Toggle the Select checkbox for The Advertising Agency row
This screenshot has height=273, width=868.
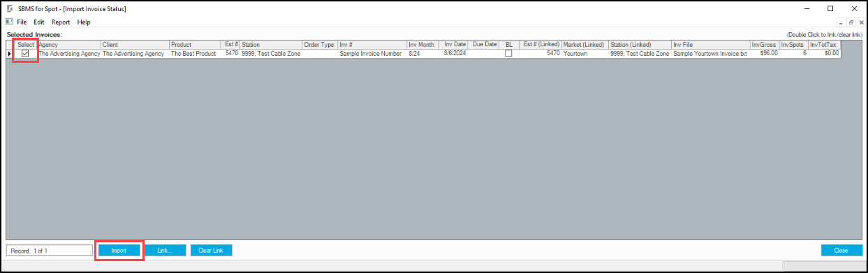pyautogui.click(x=26, y=53)
